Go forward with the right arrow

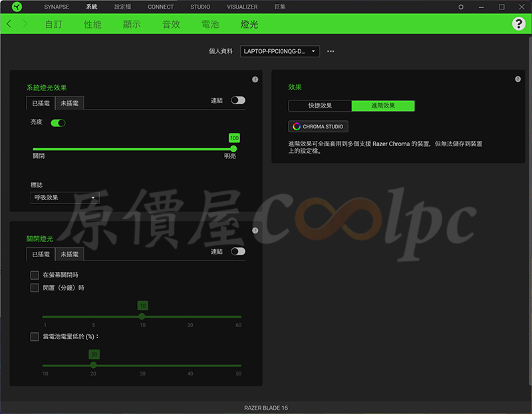25,24
